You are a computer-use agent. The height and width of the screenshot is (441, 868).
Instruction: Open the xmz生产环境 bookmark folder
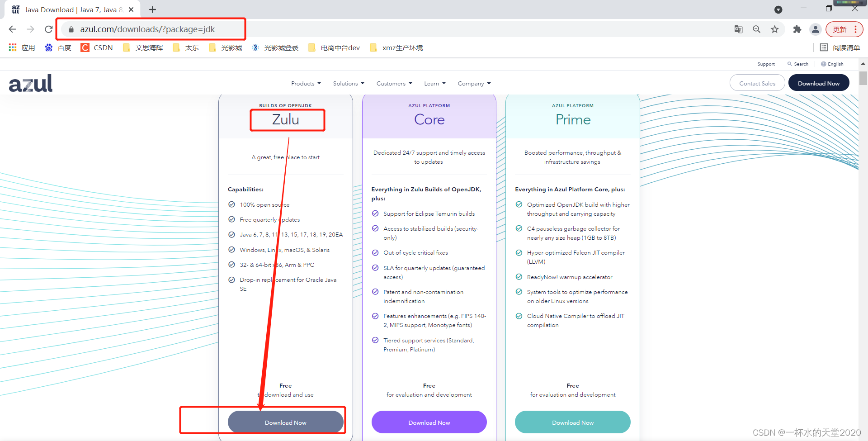pos(396,47)
